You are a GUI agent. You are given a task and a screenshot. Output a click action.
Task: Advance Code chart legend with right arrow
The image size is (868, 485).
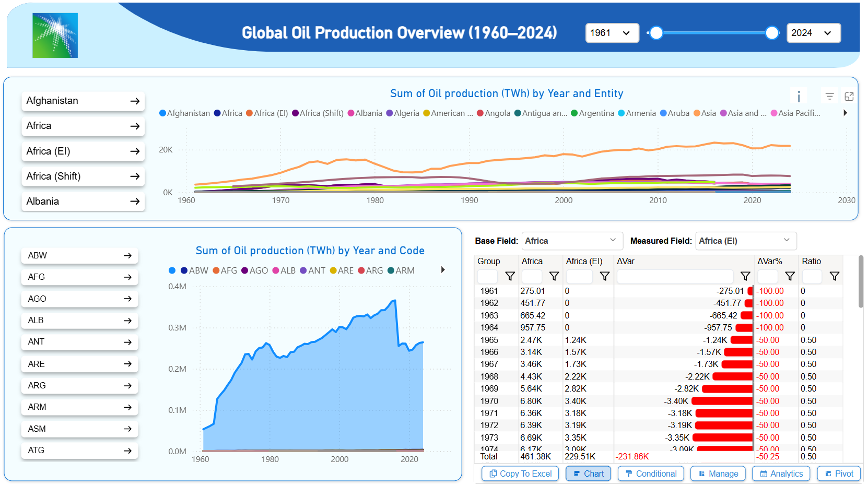point(443,270)
